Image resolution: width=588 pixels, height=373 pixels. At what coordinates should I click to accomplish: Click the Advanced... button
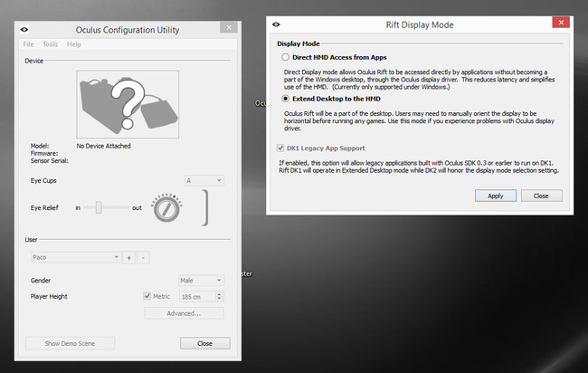point(185,313)
